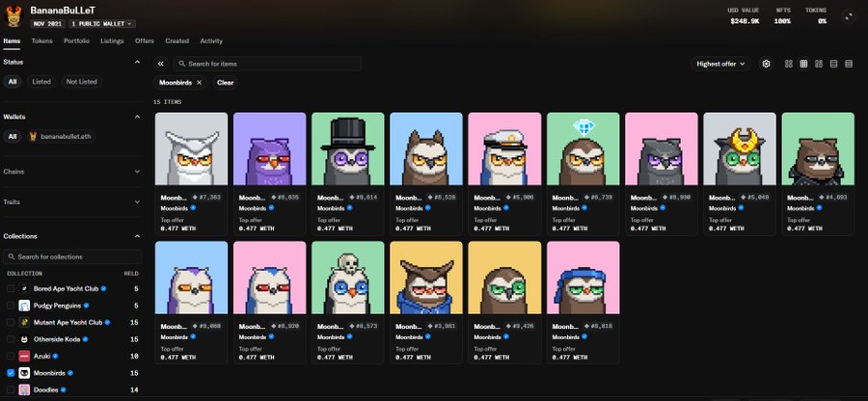
Task: Select the All wallets button
Action: 13,136
